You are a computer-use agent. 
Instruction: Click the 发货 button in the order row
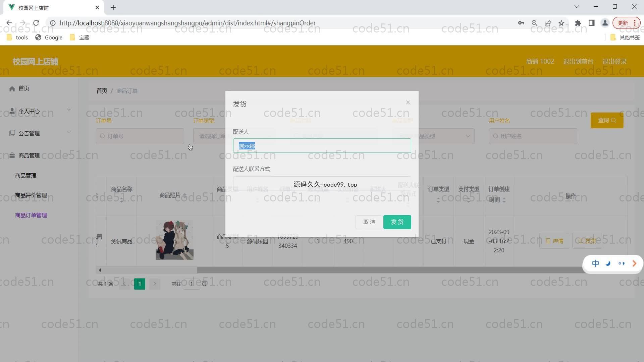point(587,241)
